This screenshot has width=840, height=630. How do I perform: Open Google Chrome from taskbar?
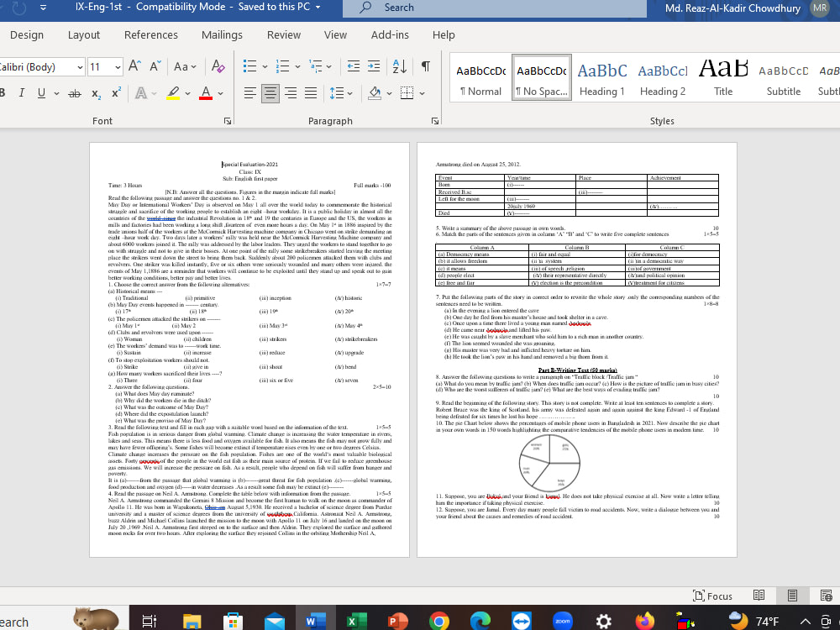click(439, 622)
